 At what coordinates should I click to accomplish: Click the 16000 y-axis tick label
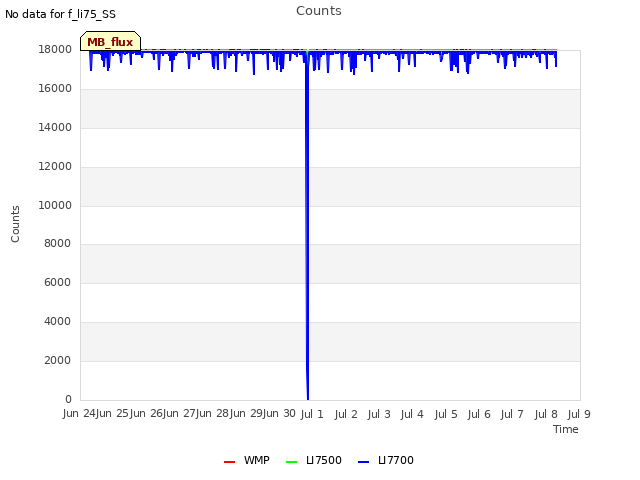[x=55, y=88]
